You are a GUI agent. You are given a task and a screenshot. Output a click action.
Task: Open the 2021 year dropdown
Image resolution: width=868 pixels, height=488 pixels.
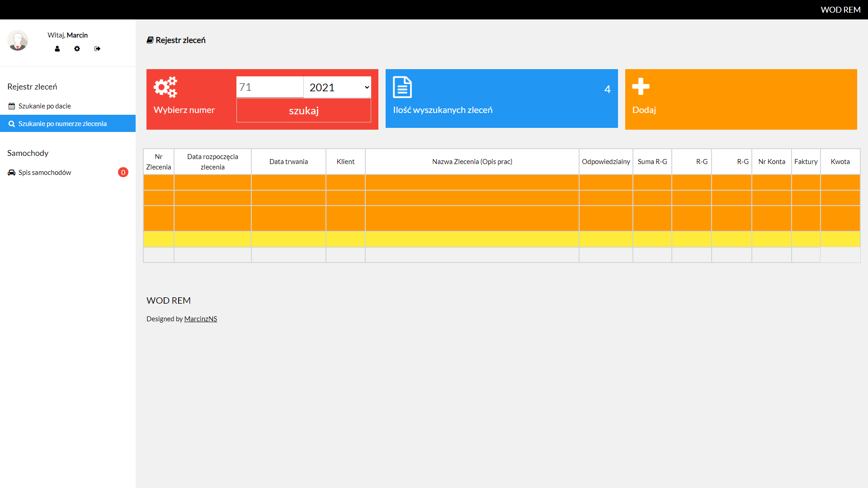coord(337,87)
